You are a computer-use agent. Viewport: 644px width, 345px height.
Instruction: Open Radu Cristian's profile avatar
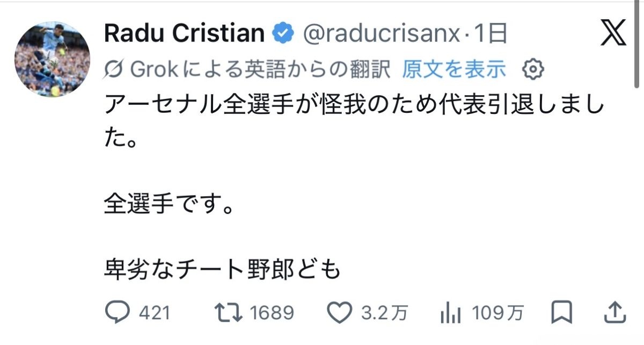[52, 59]
